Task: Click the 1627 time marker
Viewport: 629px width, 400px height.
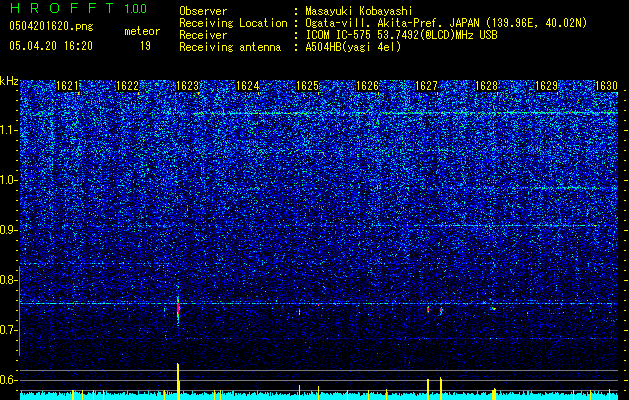Action: point(426,86)
